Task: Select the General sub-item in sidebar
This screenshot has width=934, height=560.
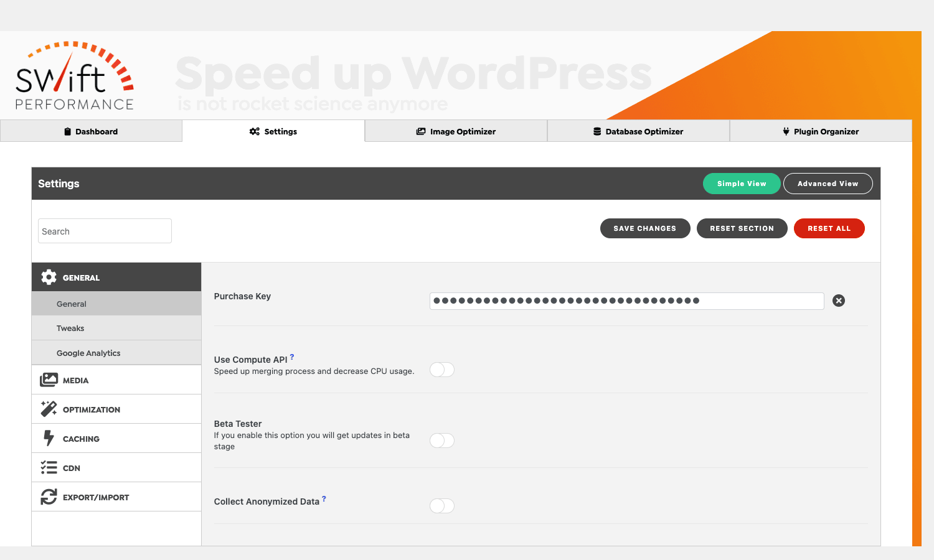Action: (x=116, y=304)
